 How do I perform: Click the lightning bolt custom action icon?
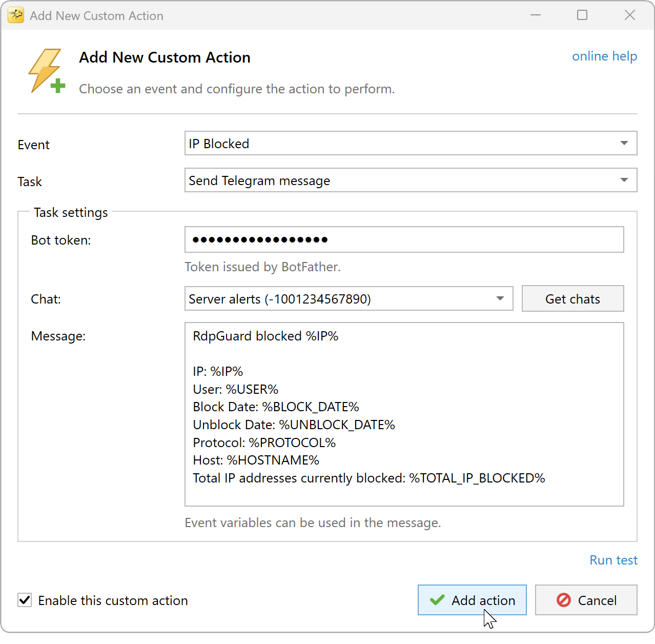(47, 71)
